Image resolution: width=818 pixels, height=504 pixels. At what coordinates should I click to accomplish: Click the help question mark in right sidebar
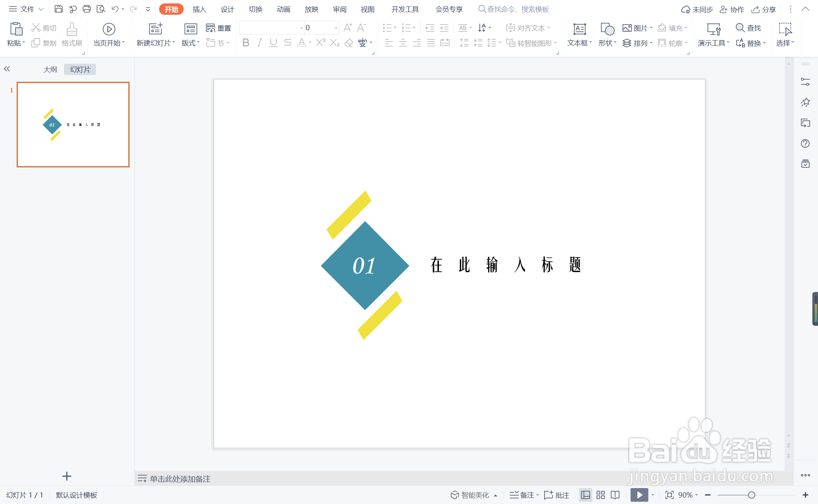pyautogui.click(x=805, y=144)
